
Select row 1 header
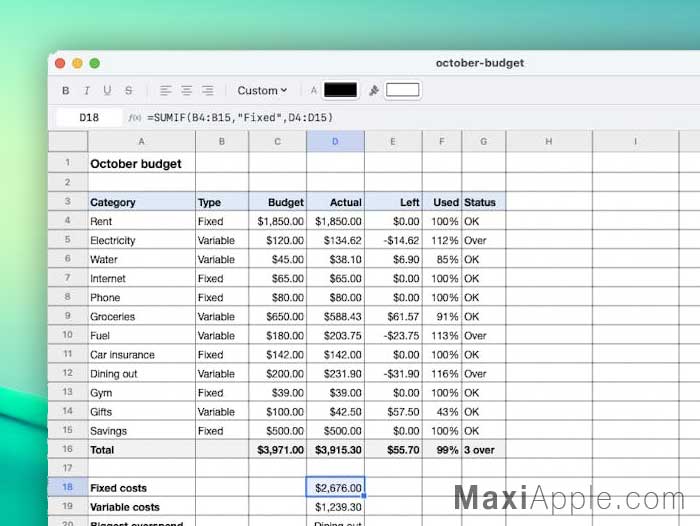tap(67, 163)
